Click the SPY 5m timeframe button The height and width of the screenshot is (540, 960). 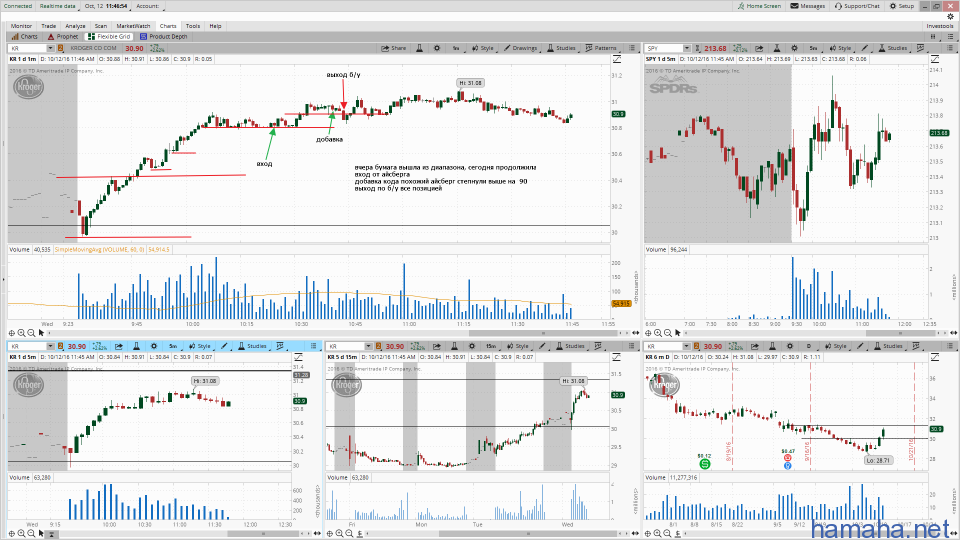813,48
